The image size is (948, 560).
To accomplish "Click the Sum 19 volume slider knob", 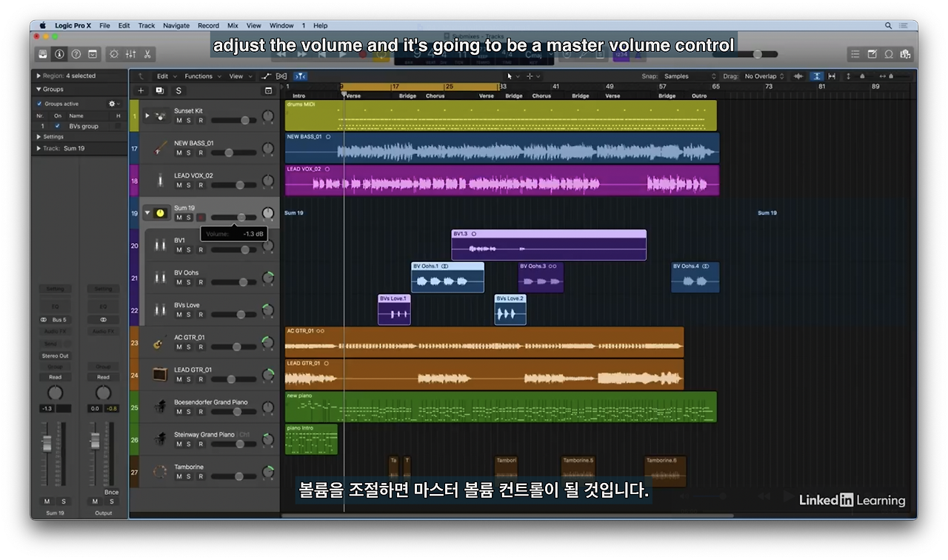I will tap(241, 217).
